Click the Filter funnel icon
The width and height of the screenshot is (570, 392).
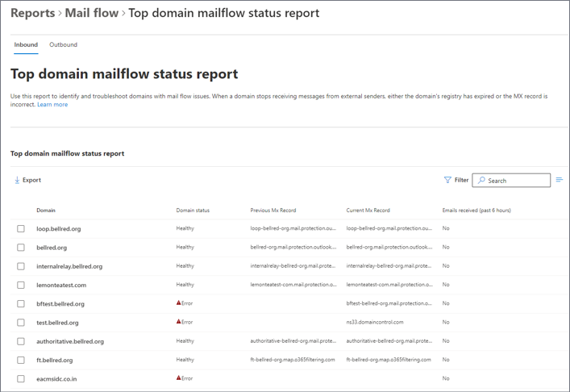[x=447, y=180]
